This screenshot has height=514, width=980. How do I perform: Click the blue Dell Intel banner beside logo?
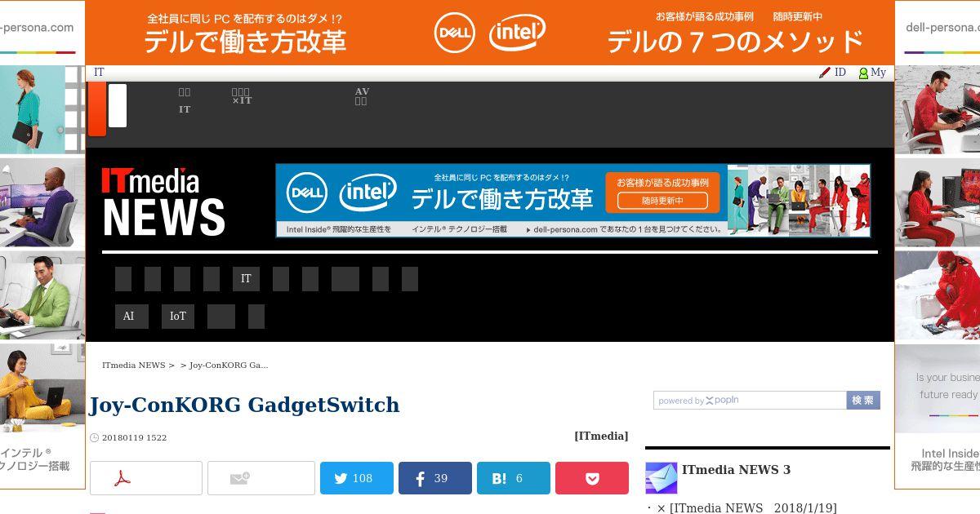[573, 201]
